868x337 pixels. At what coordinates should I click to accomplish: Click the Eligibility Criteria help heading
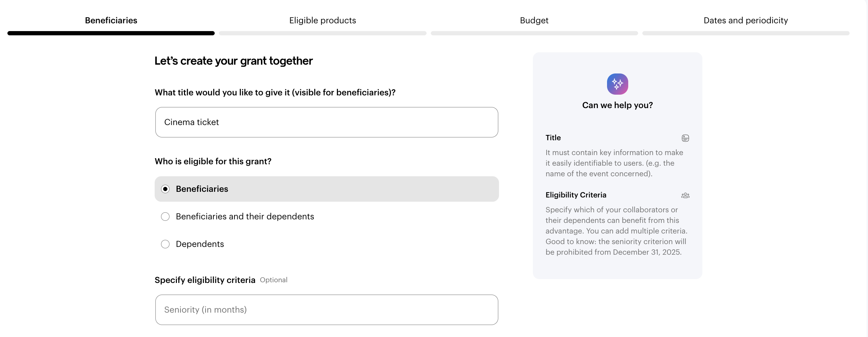(x=576, y=195)
